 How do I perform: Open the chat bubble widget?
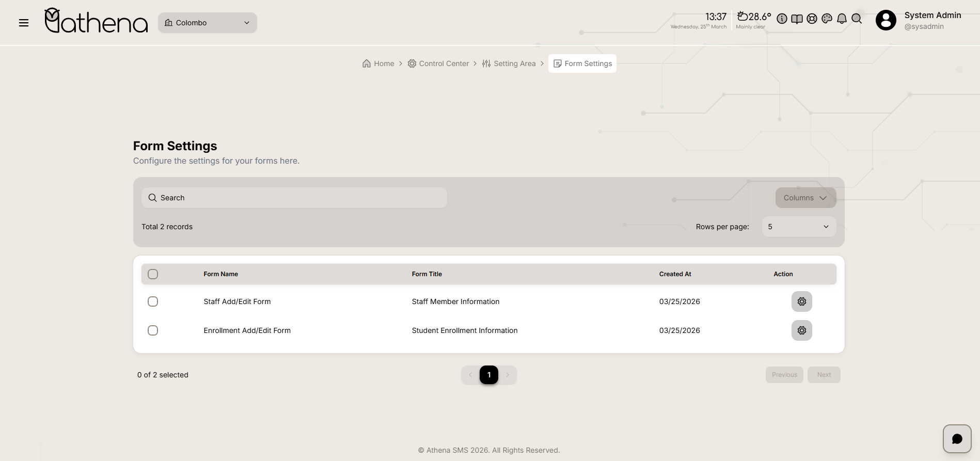(957, 439)
